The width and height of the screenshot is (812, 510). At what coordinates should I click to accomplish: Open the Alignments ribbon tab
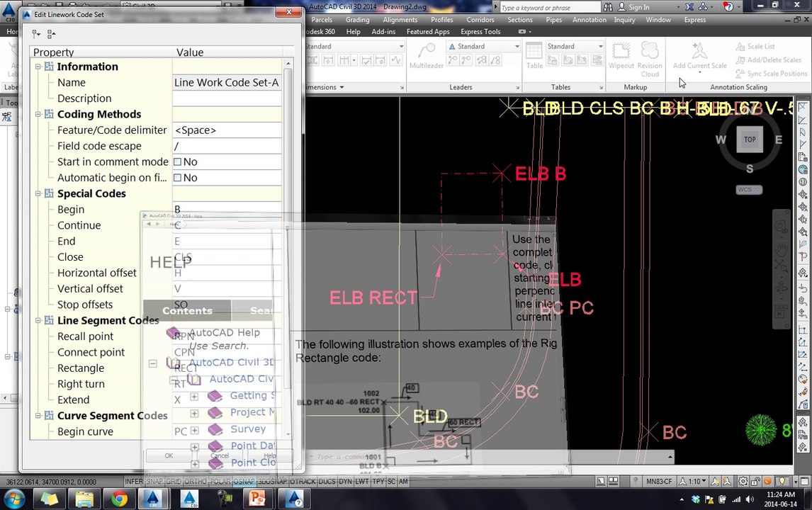tap(400, 20)
